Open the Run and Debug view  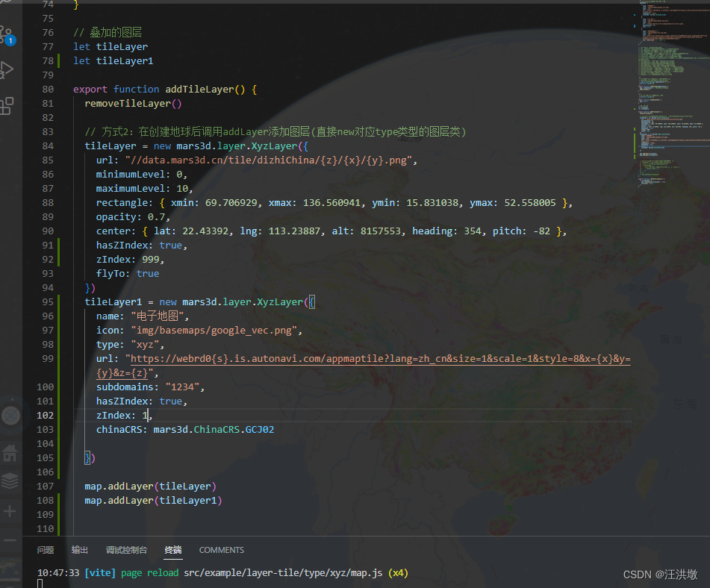point(9,71)
